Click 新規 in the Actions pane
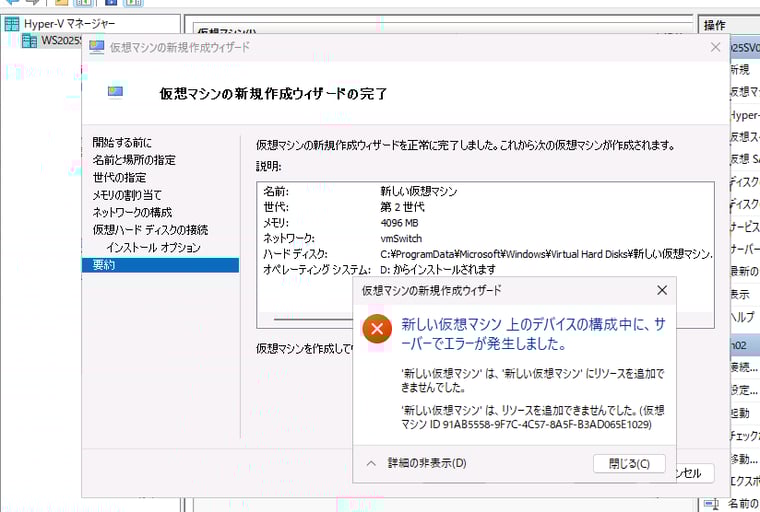This screenshot has width=760, height=512. point(740,70)
